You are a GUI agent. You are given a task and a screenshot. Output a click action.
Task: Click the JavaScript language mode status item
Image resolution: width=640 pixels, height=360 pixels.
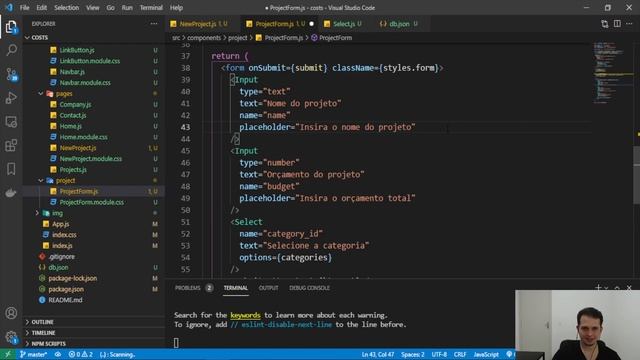486,354
